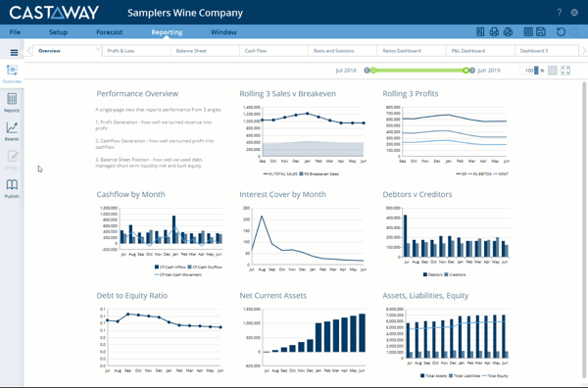Select the Overview sidebar icon
Image resolution: width=588 pixels, height=388 pixels.
point(12,73)
